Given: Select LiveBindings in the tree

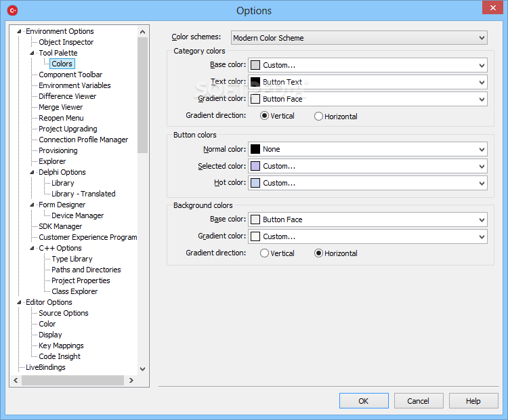Looking at the screenshot, I should 45,367.
